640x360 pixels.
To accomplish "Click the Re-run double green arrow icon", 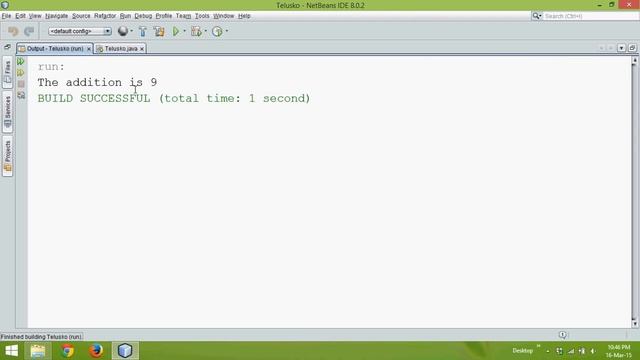I will (x=21, y=62).
